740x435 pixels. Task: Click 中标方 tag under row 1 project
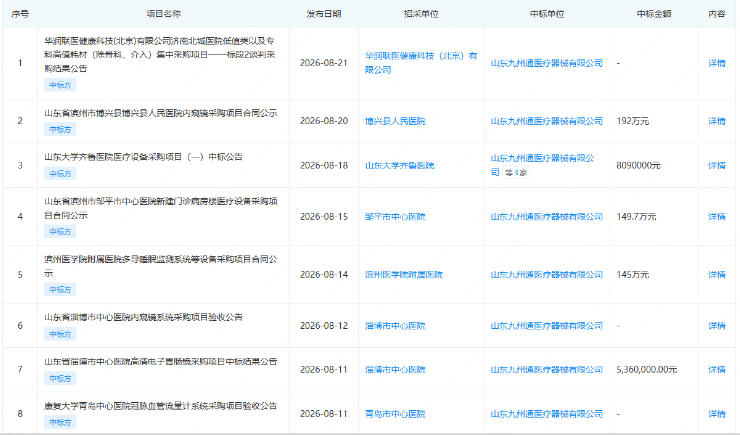pyautogui.click(x=60, y=85)
